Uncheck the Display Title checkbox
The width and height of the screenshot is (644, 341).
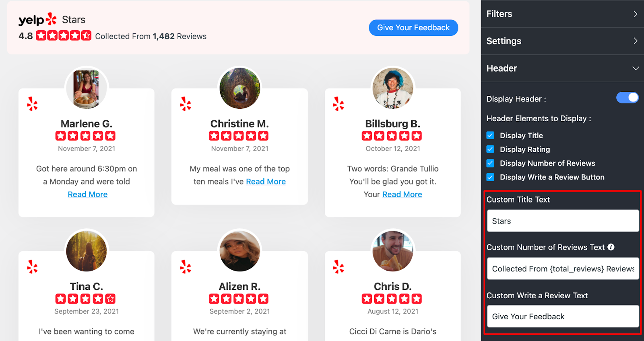[x=490, y=135]
